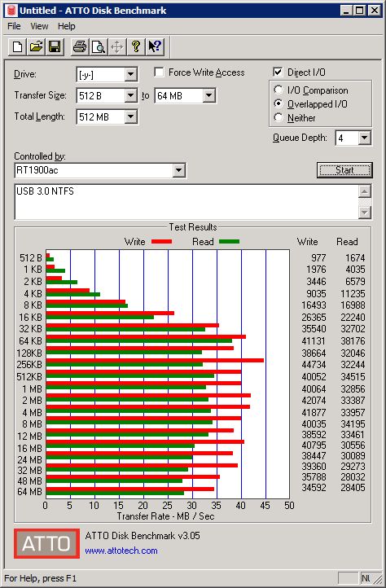Click the ATTO logo in the footer
This screenshot has height=588, width=386.
tap(47, 543)
